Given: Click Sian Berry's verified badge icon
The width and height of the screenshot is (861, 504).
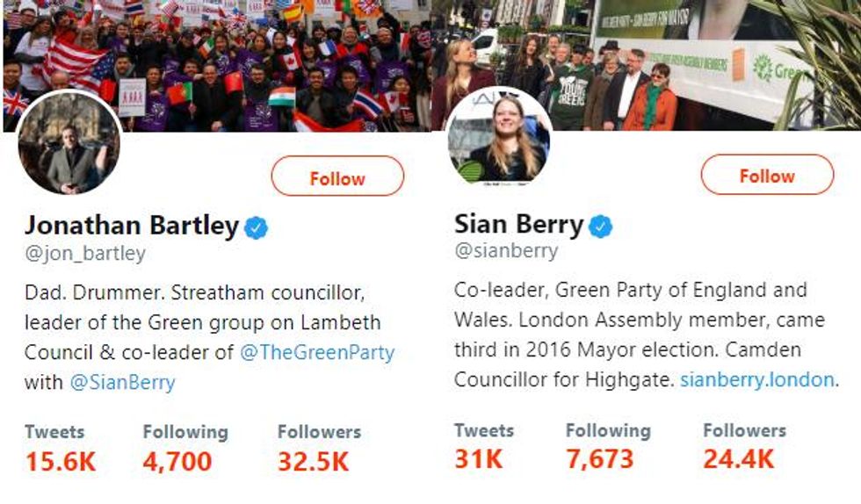Looking at the screenshot, I should pyautogui.click(x=601, y=226).
